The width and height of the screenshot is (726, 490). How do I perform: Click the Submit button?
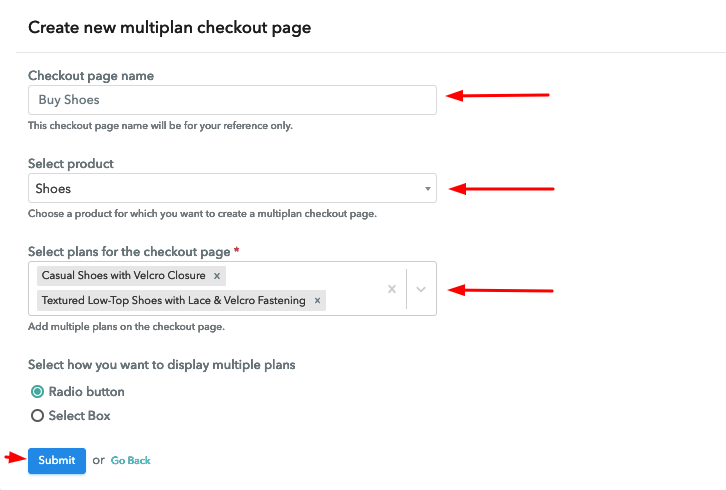(57, 460)
